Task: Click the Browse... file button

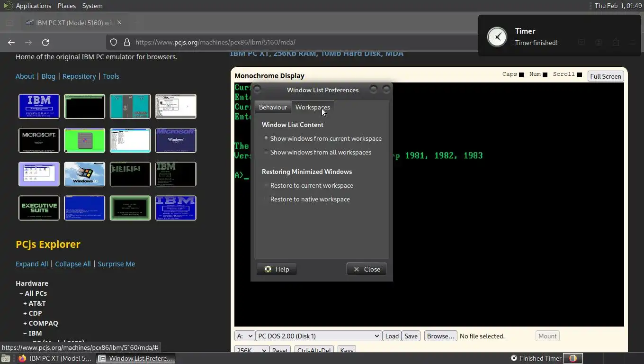Action: pyautogui.click(x=440, y=336)
